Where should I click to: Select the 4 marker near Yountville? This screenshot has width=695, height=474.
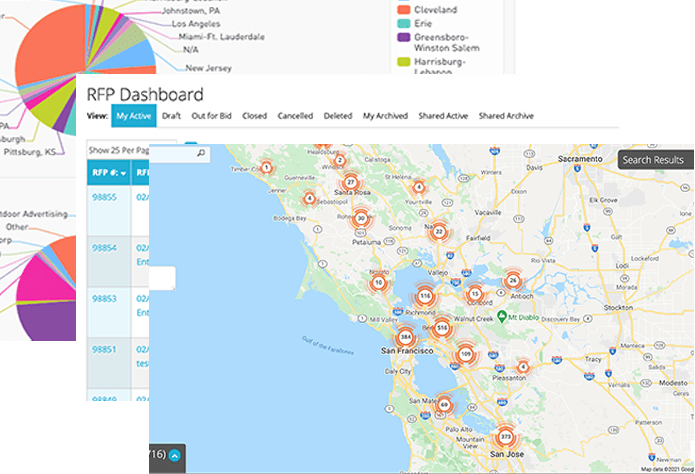click(x=418, y=188)
